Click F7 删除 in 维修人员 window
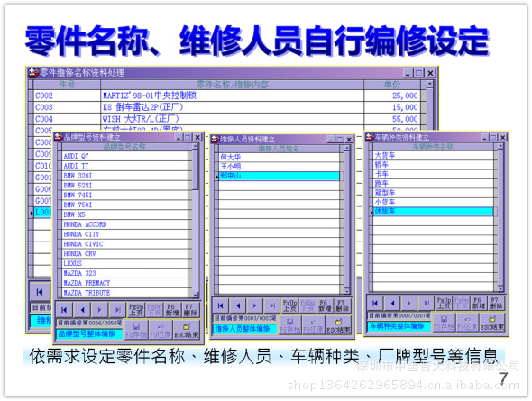Screen dimensions: 532x401 [x=342, y=305]
